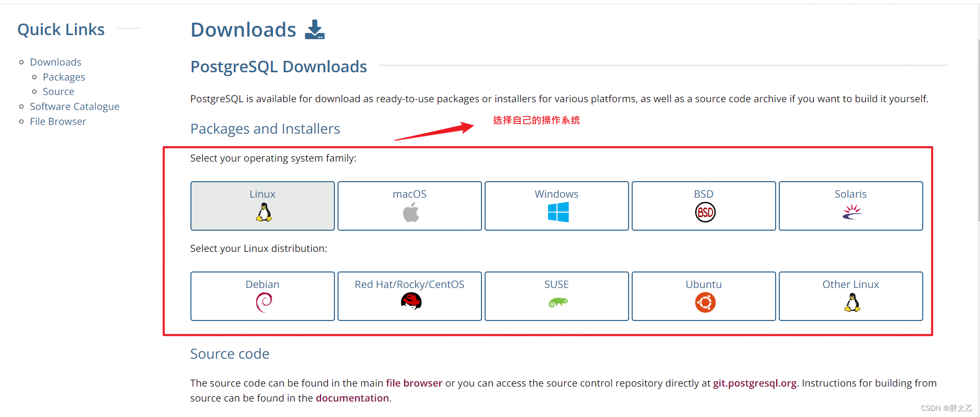Open File Browser quick link
Screen dimensions: 980x417
[x=58, y=121]
